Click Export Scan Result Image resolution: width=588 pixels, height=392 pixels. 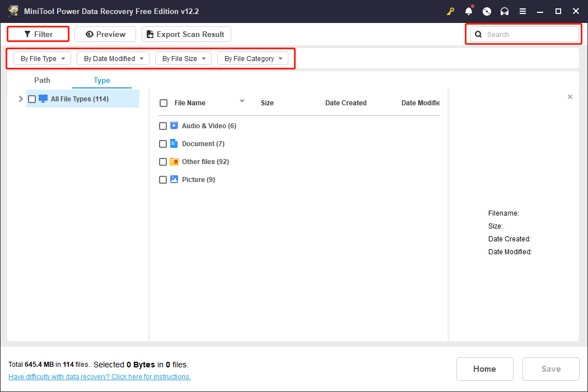click(x=186, y=34)
